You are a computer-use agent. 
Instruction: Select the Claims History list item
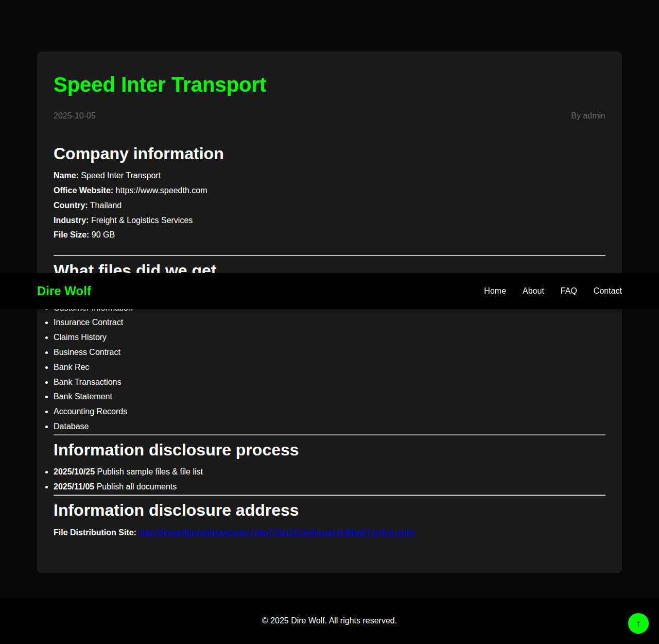[x=80, y=337]
